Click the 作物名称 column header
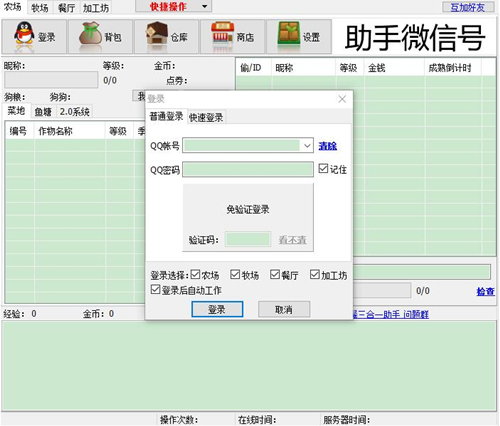Image resolution: width=500 pixels, height=426 pixels. (x=69, y=131)
